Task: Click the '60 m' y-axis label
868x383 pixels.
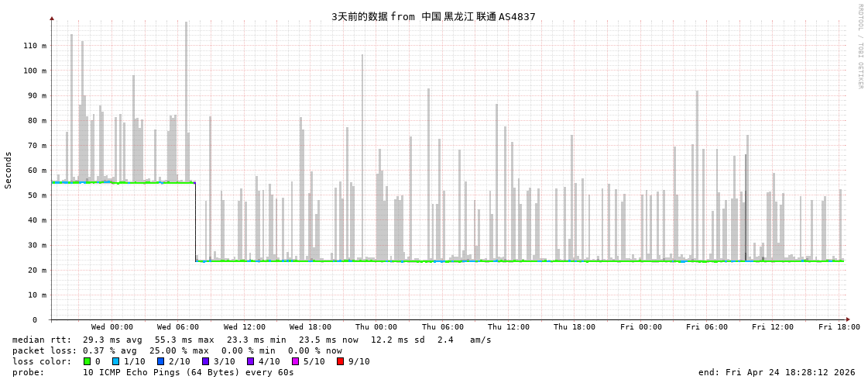Action: coord(38,170)
